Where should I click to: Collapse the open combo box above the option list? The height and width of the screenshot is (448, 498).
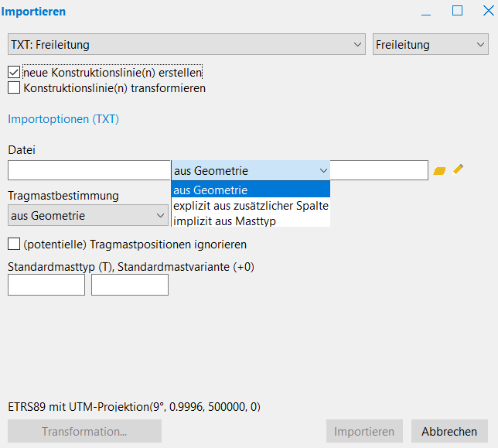pyautogui.click(x=251, y=170)
